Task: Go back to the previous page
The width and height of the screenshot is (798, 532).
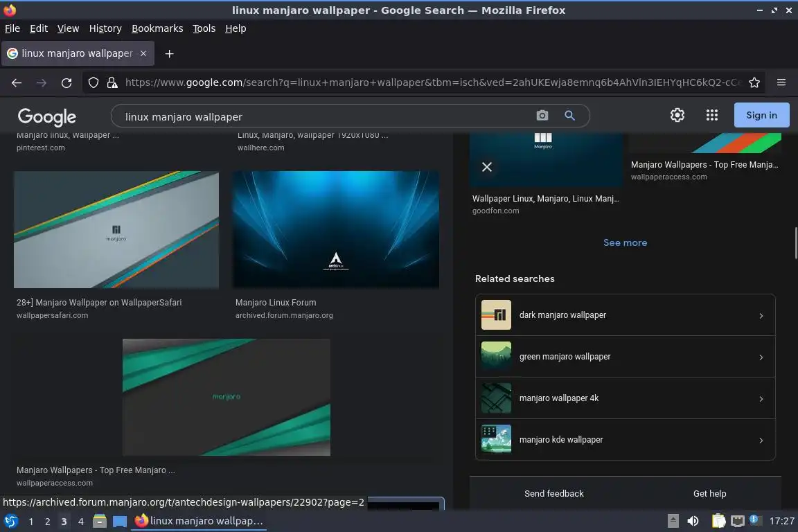Action: click(x=17, y=82)
